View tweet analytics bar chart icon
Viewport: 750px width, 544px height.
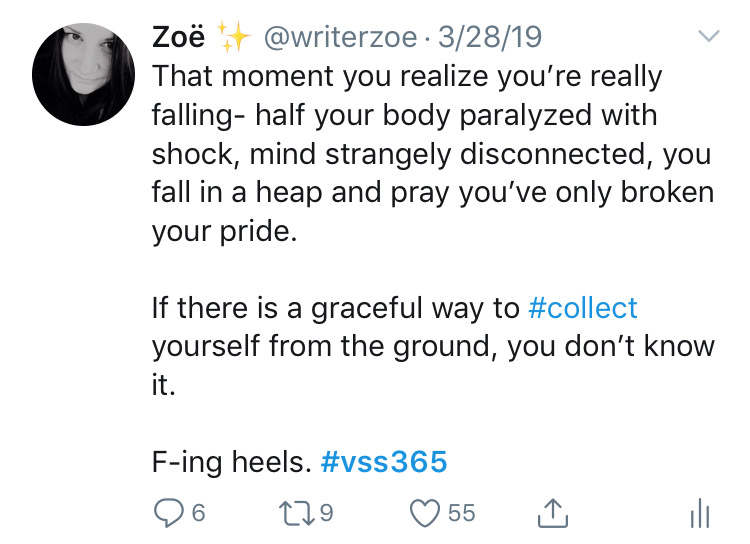click(x=700, y=513)
